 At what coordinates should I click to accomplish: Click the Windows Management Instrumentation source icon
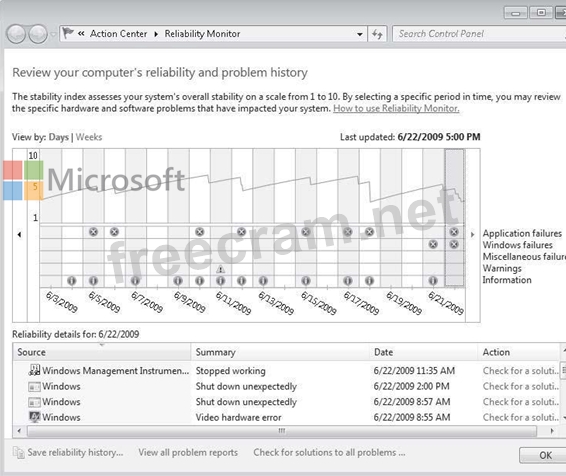coord(34,370)
